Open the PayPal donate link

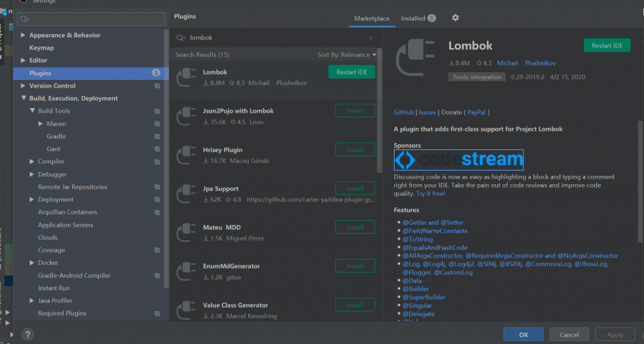point(476,113)
